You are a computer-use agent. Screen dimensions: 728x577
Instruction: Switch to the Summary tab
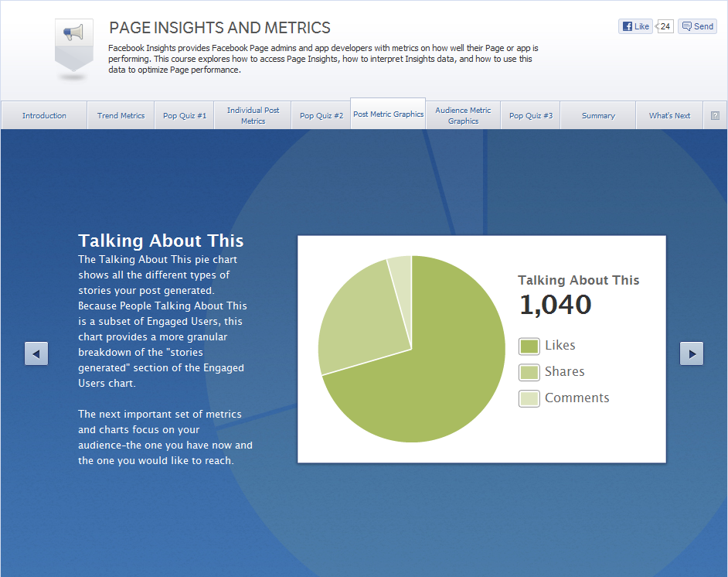[x=598, y=116]
